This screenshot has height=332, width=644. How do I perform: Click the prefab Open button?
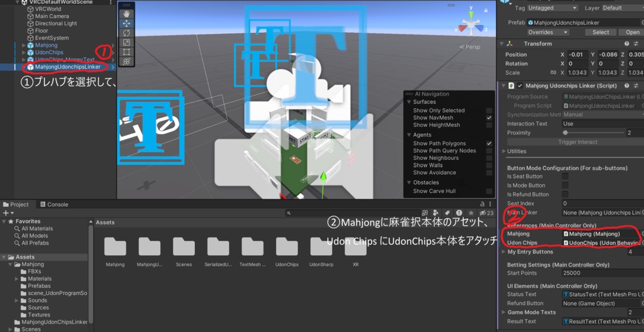click(633, 32)
